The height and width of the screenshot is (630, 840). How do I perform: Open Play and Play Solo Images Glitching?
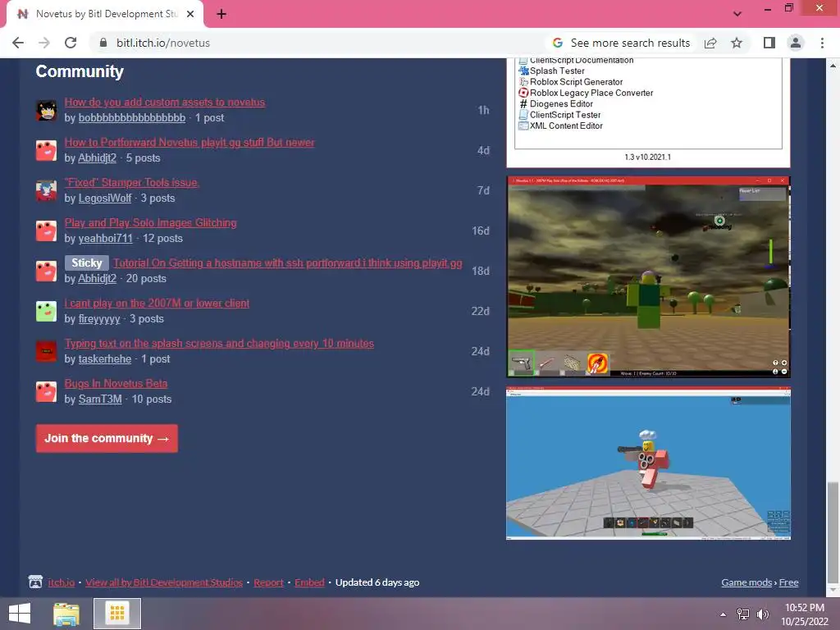click(151, 222)
